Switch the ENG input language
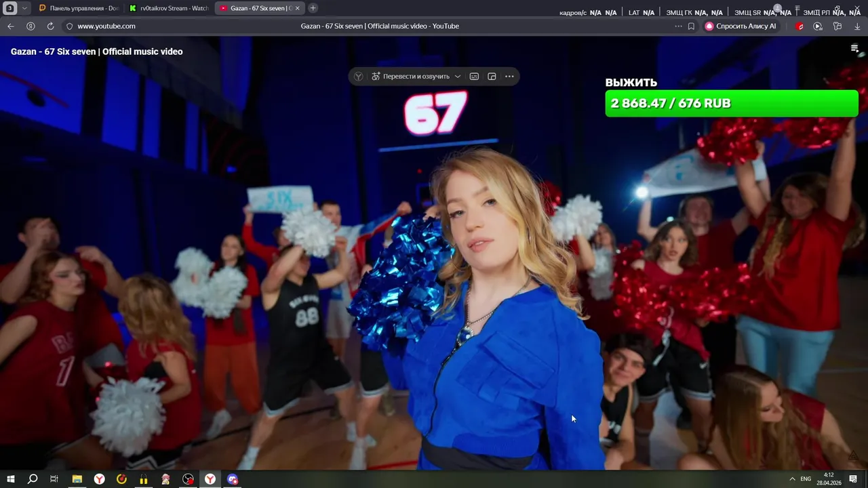This screenshot has height=488, width=868. tap(806, 479)
